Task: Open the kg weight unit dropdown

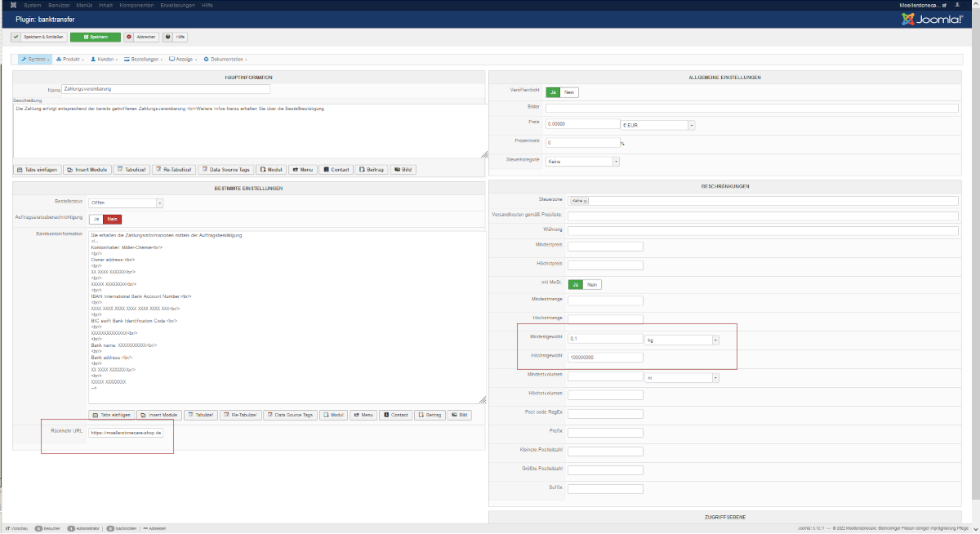Action: [x=682, y=339]
